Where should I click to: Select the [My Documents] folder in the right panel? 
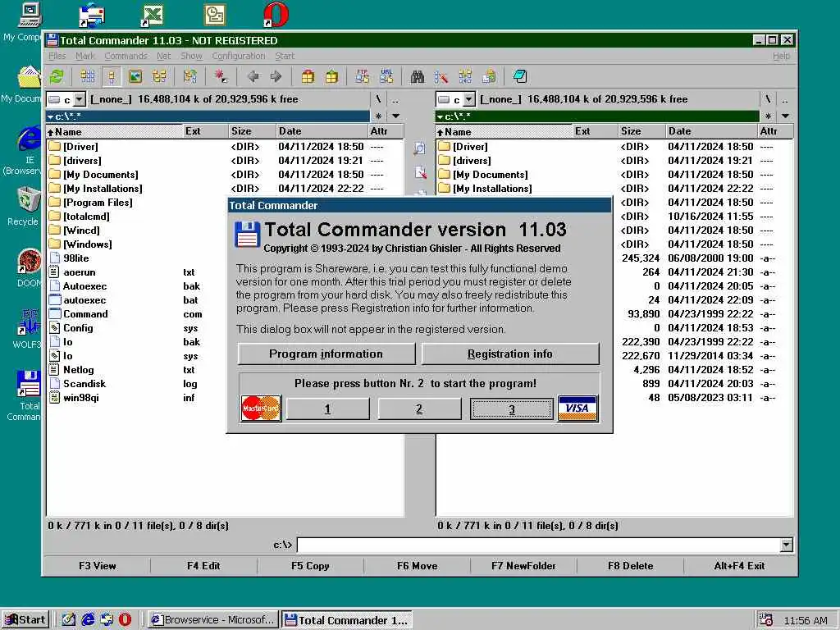pos(491,175)
